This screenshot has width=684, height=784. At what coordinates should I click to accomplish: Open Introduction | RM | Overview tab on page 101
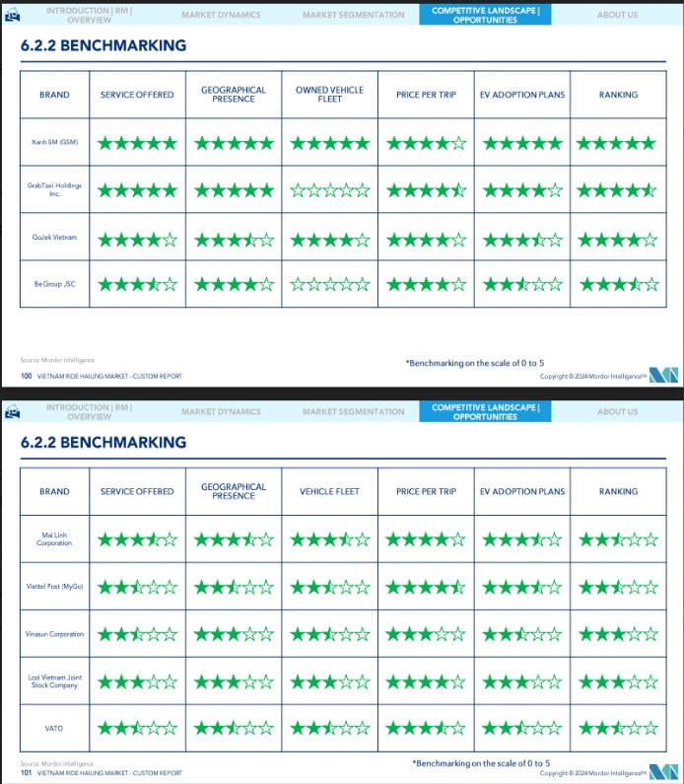89,412
